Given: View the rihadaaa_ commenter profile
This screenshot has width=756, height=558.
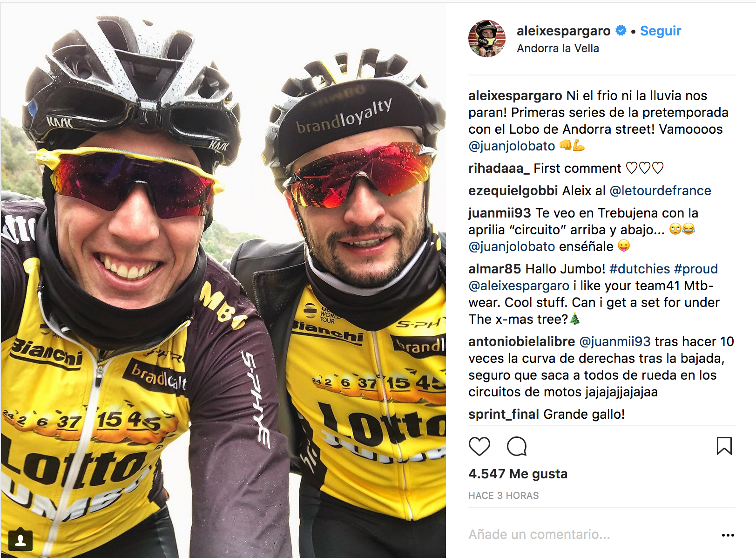Looking at the screenshot, I should click(499, 168).
